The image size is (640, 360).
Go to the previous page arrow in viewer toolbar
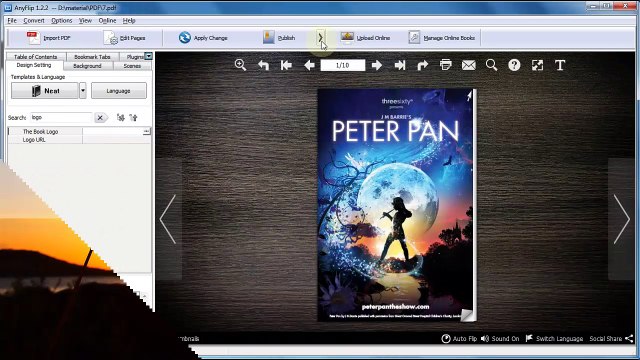point(309,65)
